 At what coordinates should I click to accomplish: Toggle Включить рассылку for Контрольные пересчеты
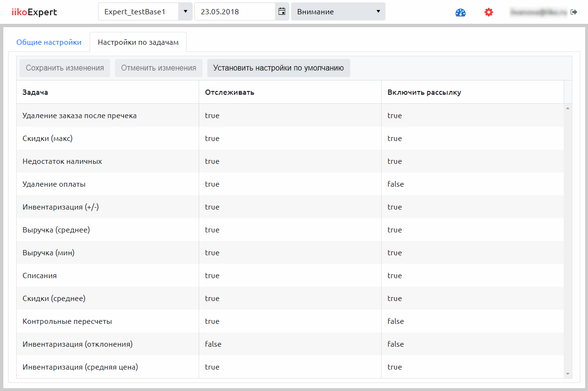click(x=395, y=321)
